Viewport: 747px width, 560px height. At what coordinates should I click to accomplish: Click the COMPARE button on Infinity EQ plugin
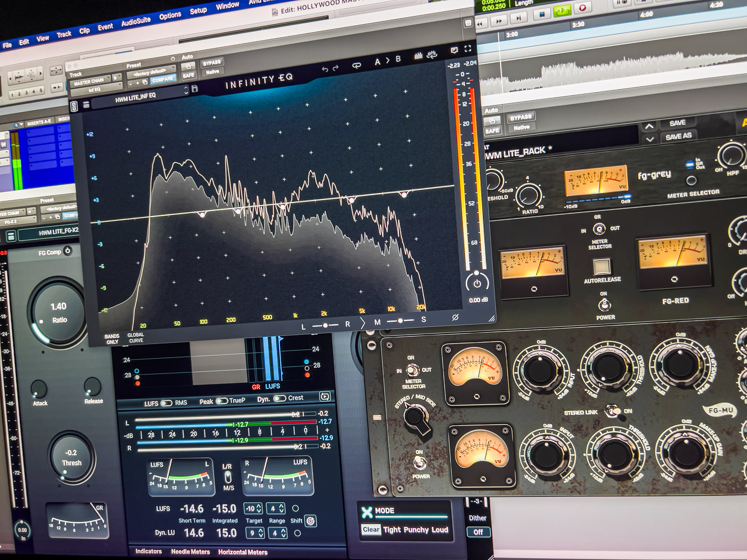163,80
